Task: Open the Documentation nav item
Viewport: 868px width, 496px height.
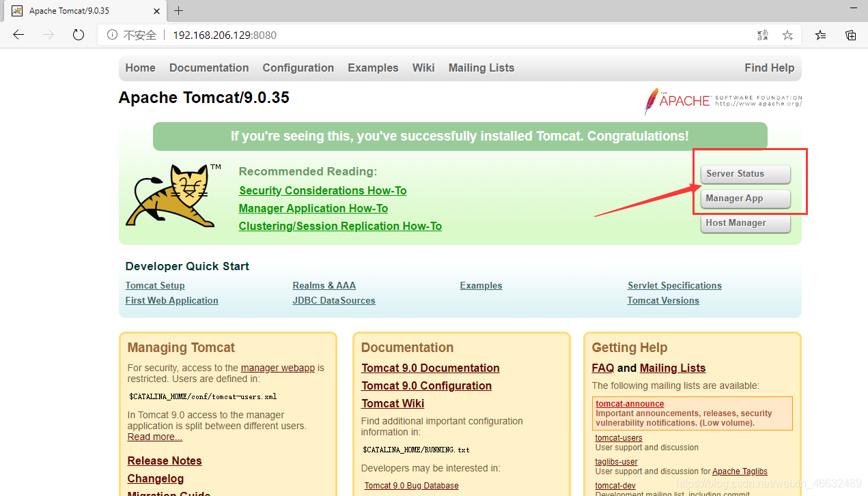Action: (x=209, y=68)
